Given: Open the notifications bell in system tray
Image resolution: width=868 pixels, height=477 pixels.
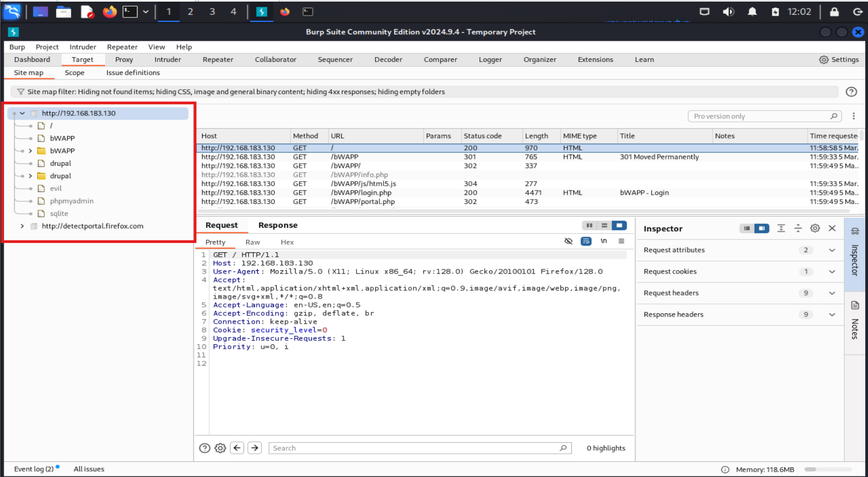Looking at the screenshot, I should (x=752, y=11).
